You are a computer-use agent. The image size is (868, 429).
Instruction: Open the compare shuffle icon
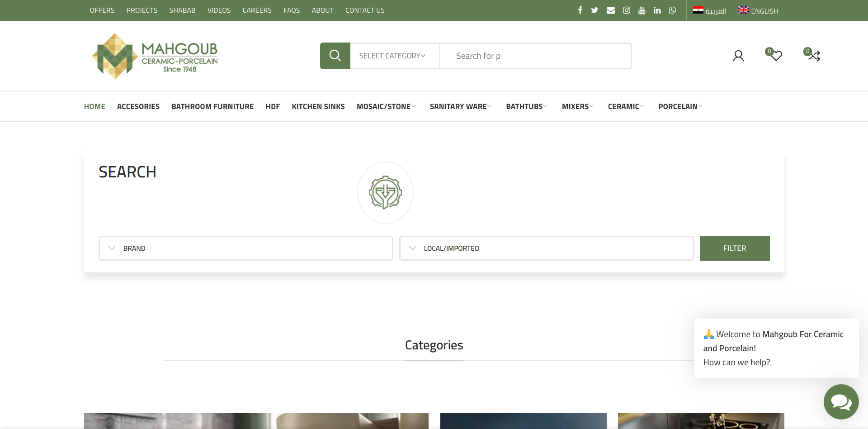point(815,56)
